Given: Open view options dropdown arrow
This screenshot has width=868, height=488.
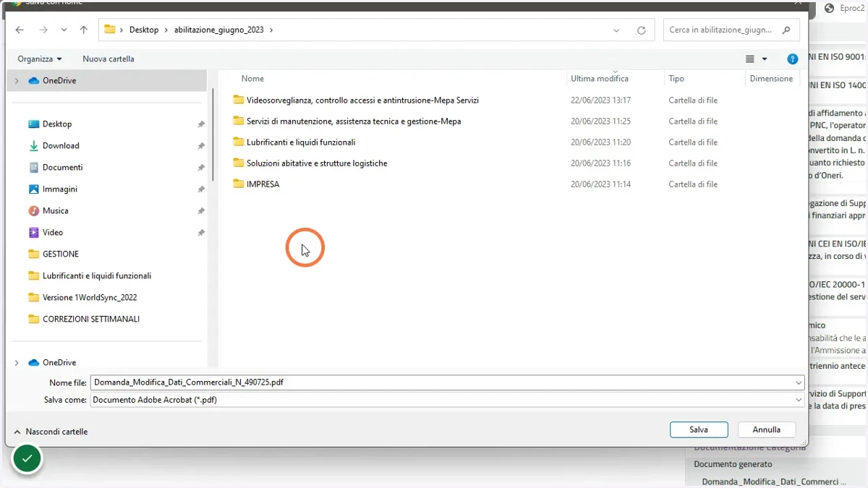Looking at the screenshot, I should pyautogui.click(x=765, y=59).
